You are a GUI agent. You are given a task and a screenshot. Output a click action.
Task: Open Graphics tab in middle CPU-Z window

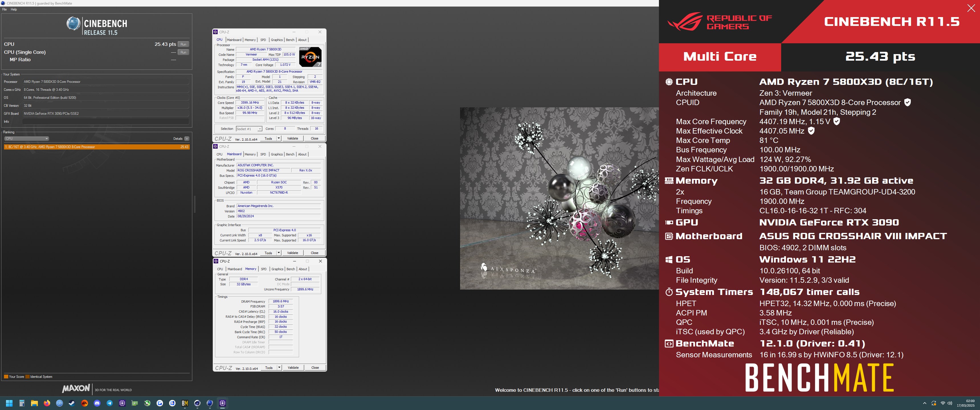click(277, 154)
